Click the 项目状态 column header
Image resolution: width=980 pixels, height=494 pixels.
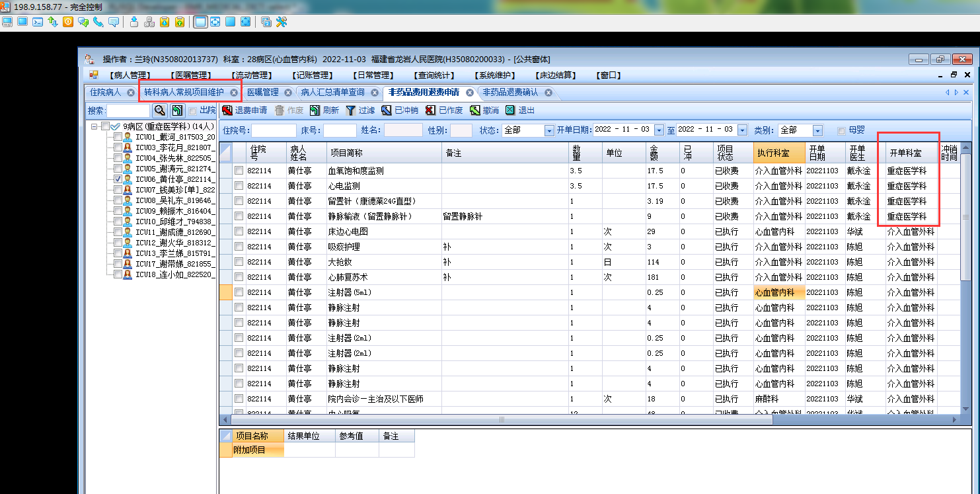(x=734, y=153)
